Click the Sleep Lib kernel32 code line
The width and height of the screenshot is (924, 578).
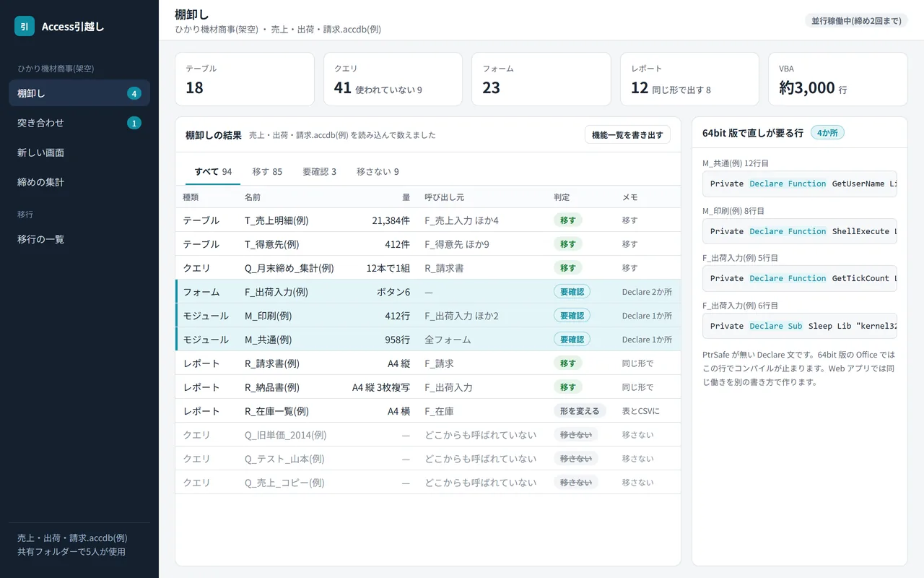pos(800,326)
